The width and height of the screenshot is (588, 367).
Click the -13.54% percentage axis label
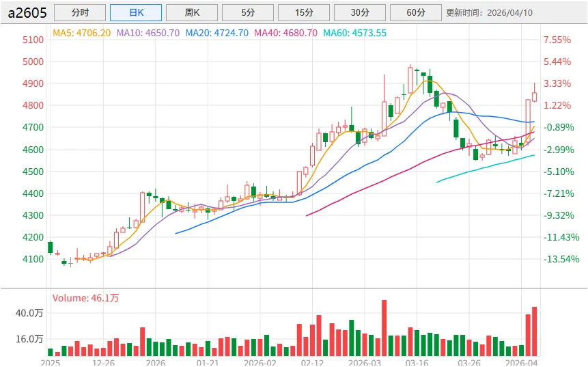[x=561, y=259]
